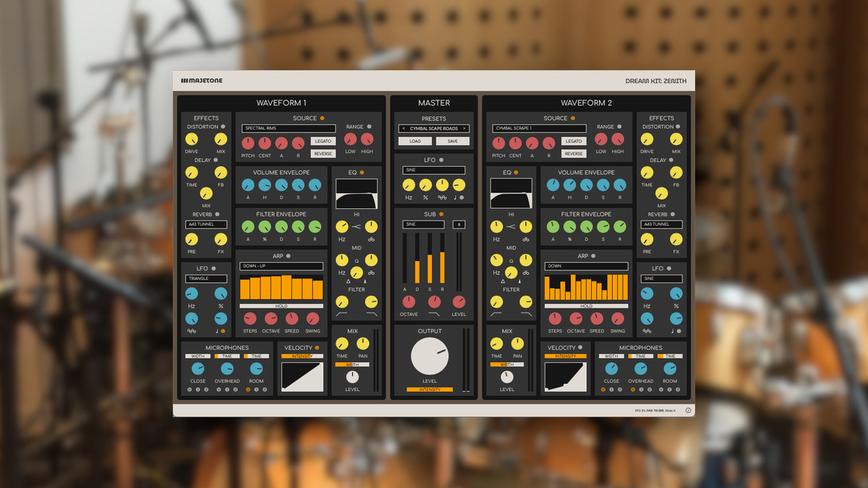Viewport: 868px width, 488px height.
Task: Enable the Waveform 1 ARP power toggle
Action: click(x=288, y=256)
